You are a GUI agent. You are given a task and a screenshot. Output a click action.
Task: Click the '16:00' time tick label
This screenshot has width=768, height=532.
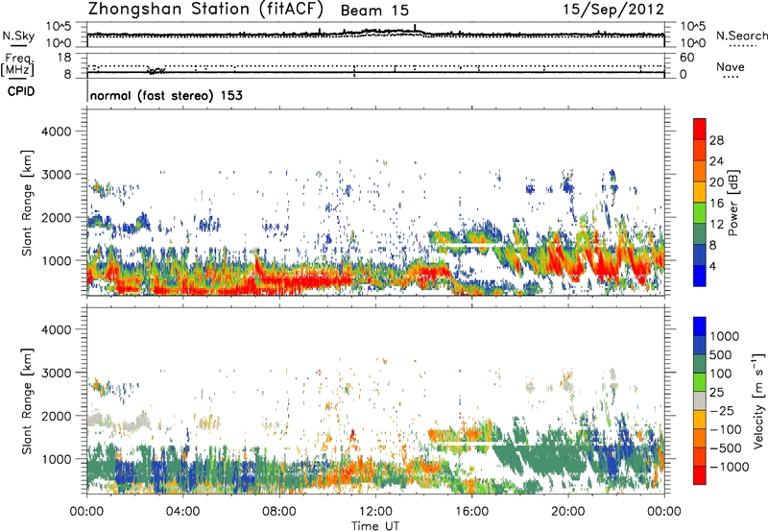tap(471, 512)
